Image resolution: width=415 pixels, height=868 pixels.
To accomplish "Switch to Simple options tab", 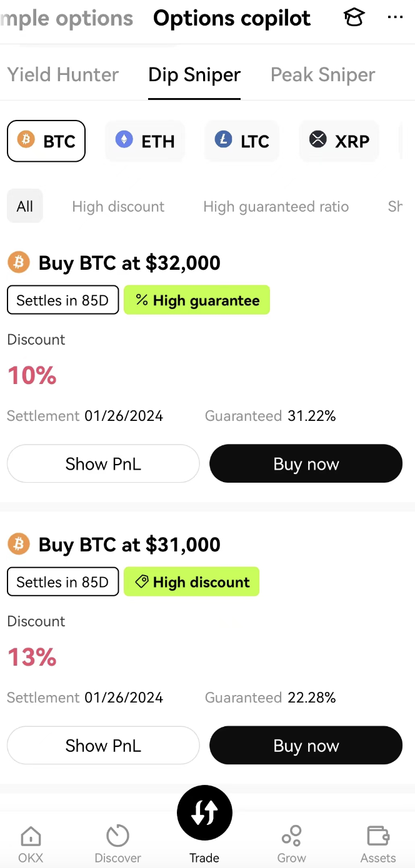I will tap(67, 19).
